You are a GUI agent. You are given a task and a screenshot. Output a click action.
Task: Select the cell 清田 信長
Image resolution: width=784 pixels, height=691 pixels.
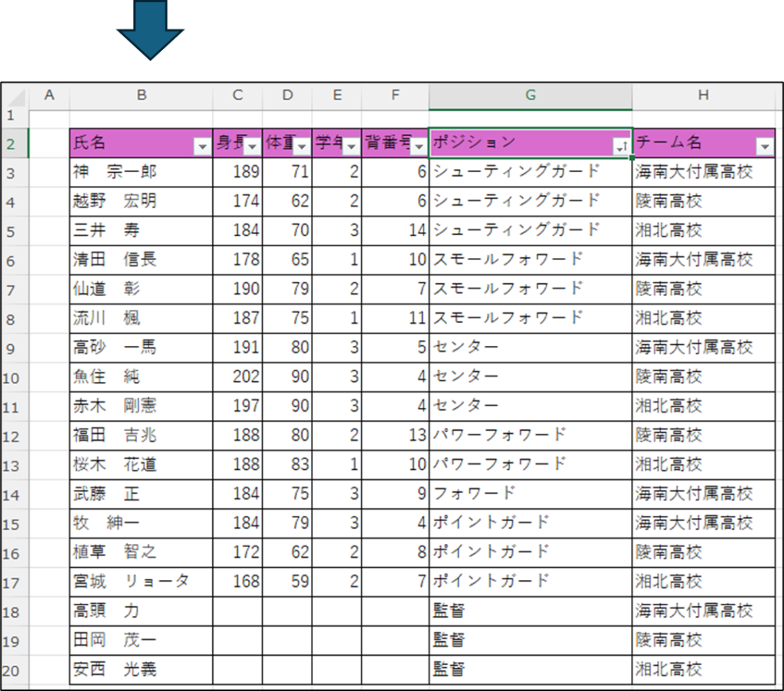(x=142, y=260)
